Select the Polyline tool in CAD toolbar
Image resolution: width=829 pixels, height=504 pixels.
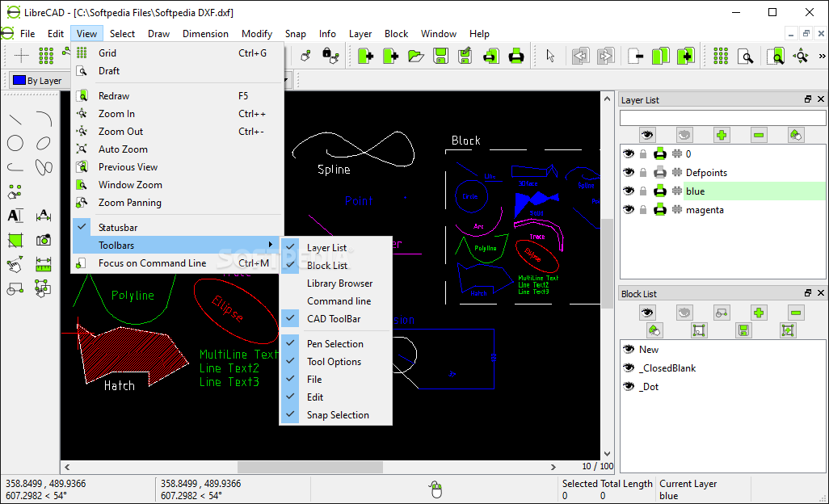15,167
